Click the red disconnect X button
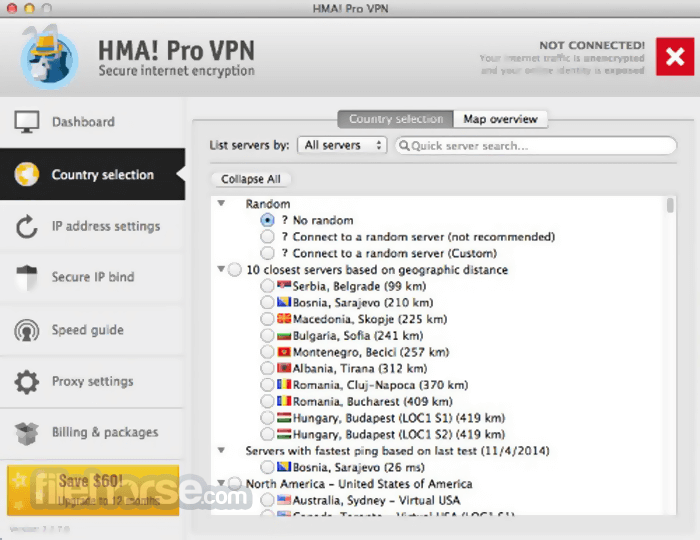Viewport: 700px width, 540px height. (675, 56)
